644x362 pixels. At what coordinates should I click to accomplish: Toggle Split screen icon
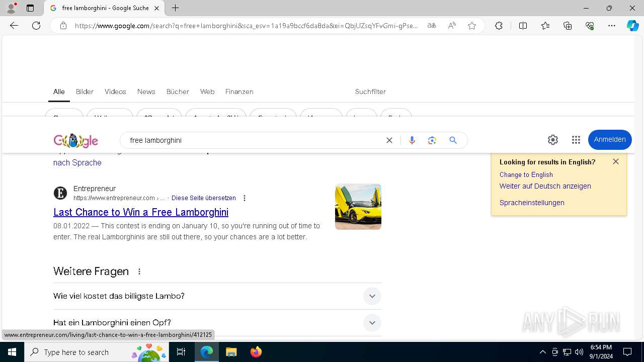click(x=523, y=26)
